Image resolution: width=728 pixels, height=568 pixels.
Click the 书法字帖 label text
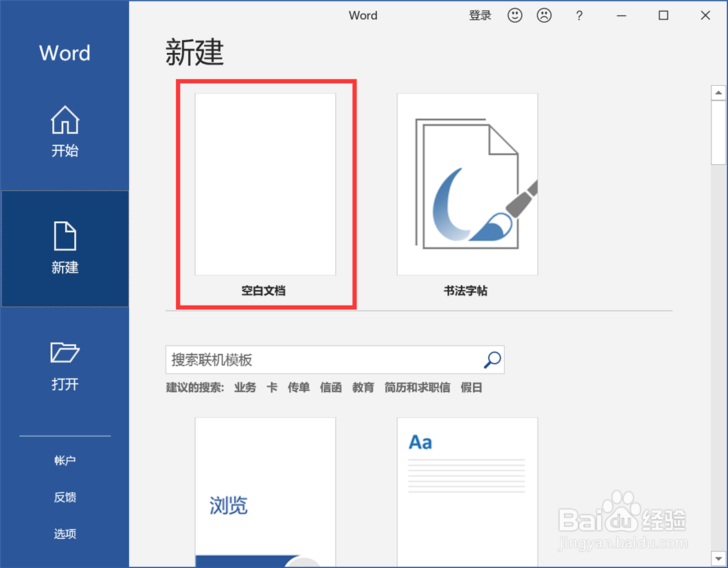click(x=465, y=291)
